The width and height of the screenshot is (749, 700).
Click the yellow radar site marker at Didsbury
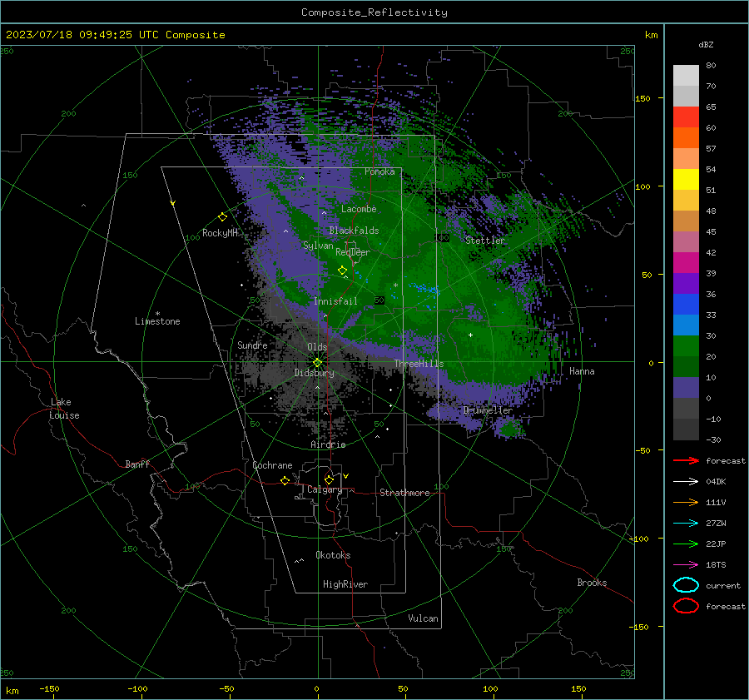[317, 362]
